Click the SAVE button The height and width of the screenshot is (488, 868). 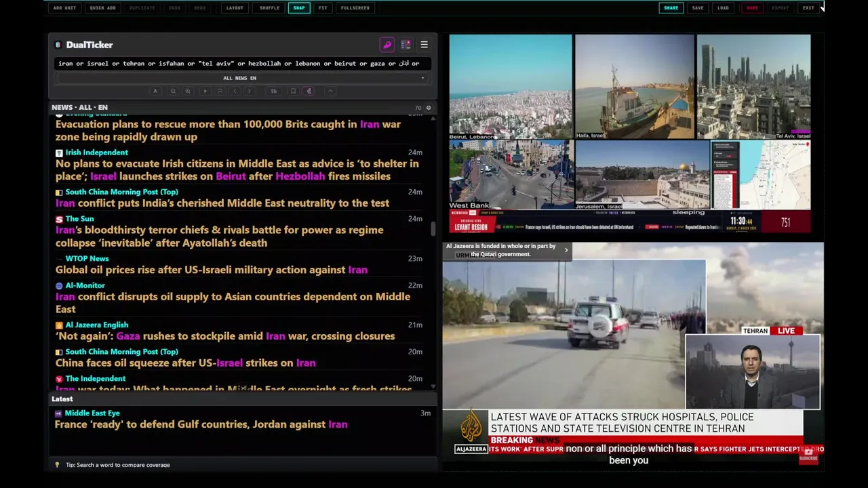tap(698, 7)
